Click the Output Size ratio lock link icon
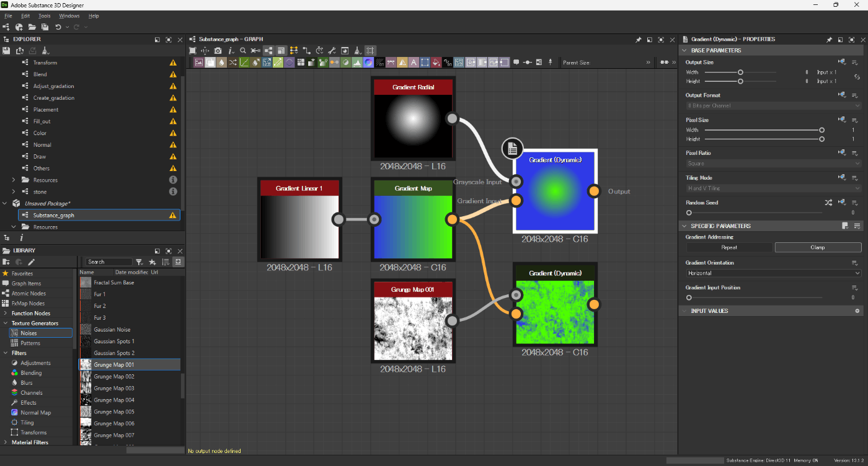868x466 pixels. pyautogui.click(x=857, y=77)
